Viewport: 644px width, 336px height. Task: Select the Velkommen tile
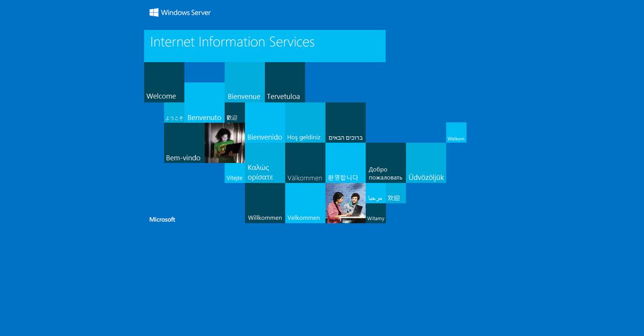coord(305,203)
